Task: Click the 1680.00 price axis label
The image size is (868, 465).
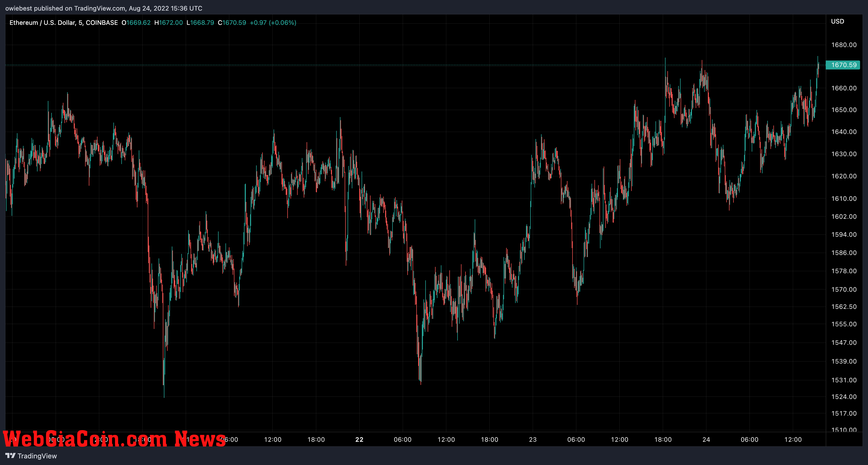Action: coord(844,45)
